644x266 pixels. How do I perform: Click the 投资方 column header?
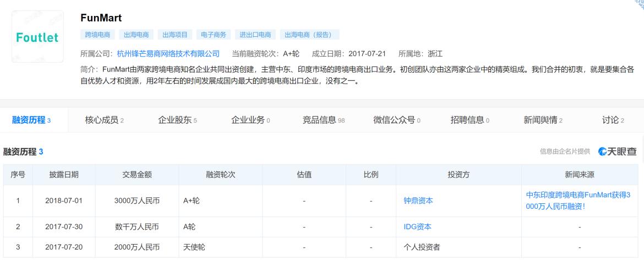click(x=459, y=175)
